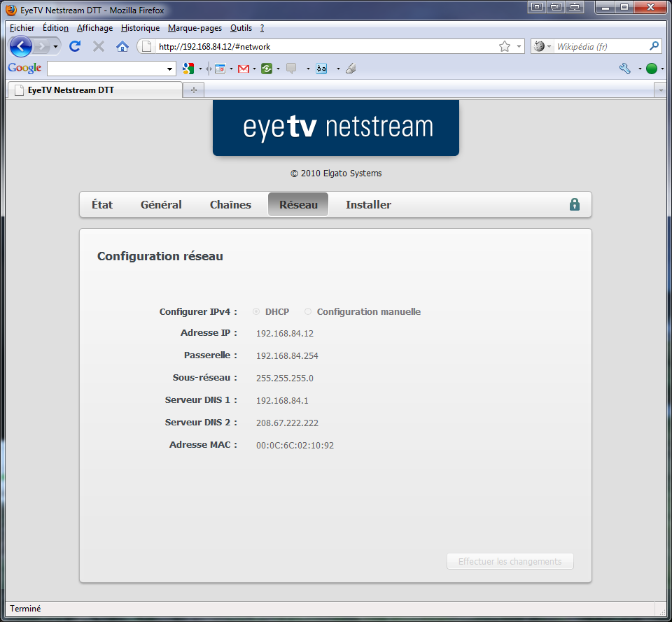Select the EyeTV Netstream DTT browser tab

click(x=94, y=90)
